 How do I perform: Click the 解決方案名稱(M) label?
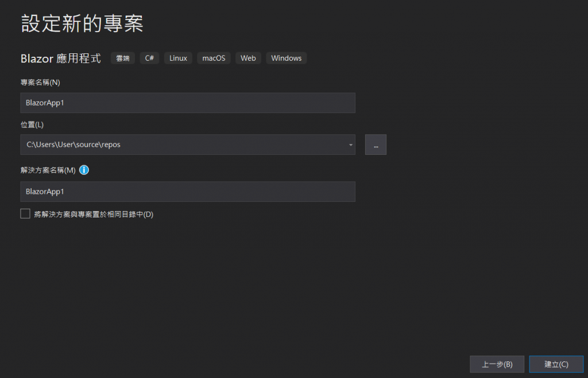pos(48,170)
